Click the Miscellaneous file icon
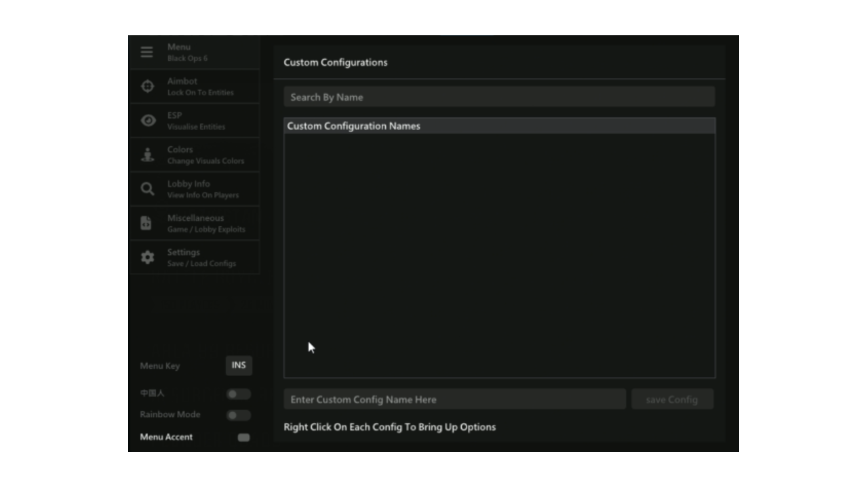Image resolution: width=868 pixels, height=488 pixels. [146, 223]
